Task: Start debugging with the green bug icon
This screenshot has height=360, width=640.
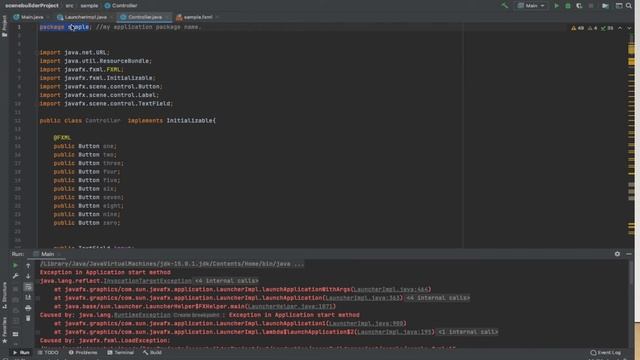Action: (x=568, y=6)
